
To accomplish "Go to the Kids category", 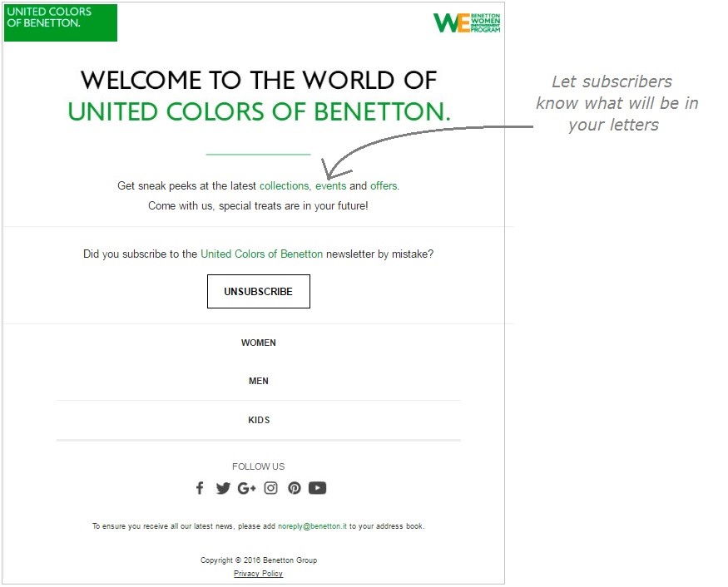I will pos(258,420).
